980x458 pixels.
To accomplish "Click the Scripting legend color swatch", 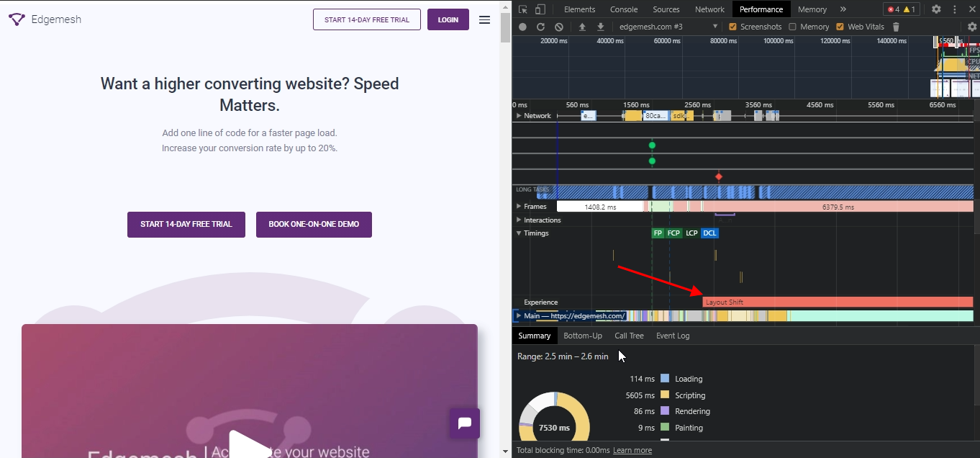I will pos(665,395).
